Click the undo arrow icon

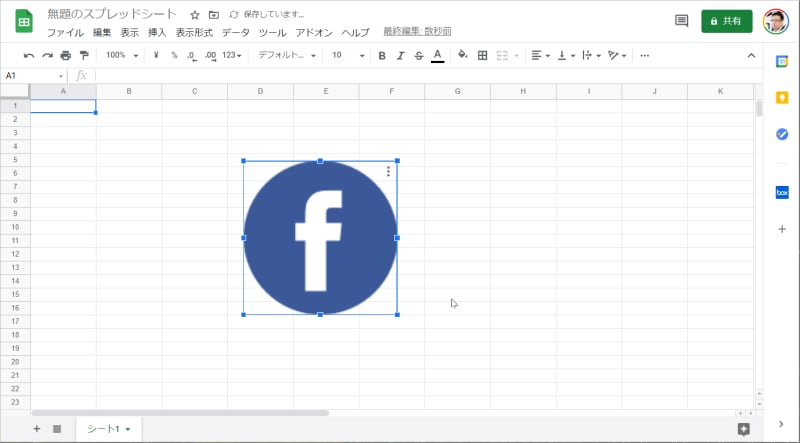point(29,55)
